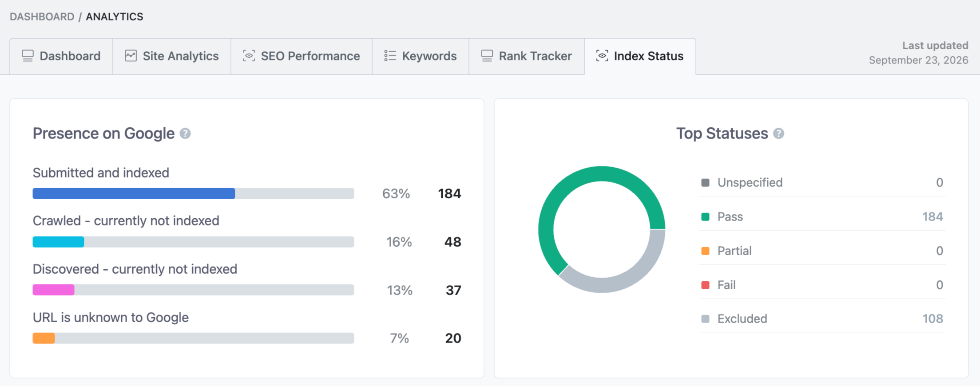Click the 63% value for Submitted and indexed
The width and height of the screenshot is (980, 386).
(396, 194)
